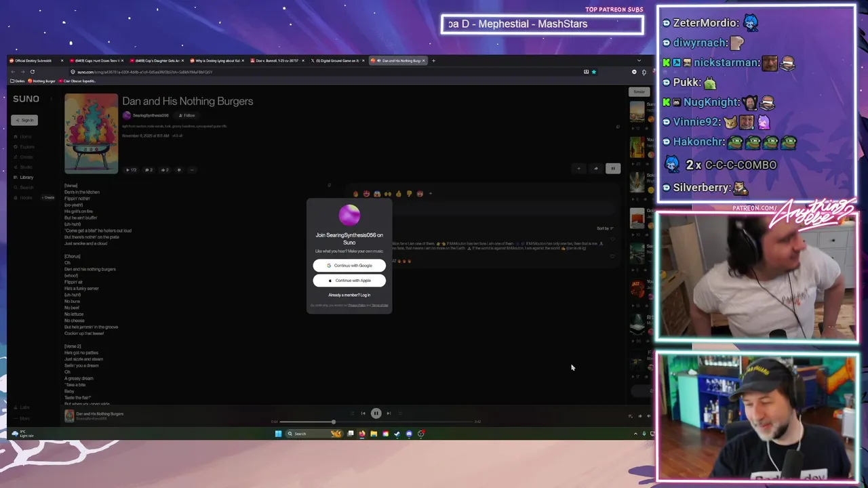
Task: Expand the browser tab list chevron
Action: 639,60
